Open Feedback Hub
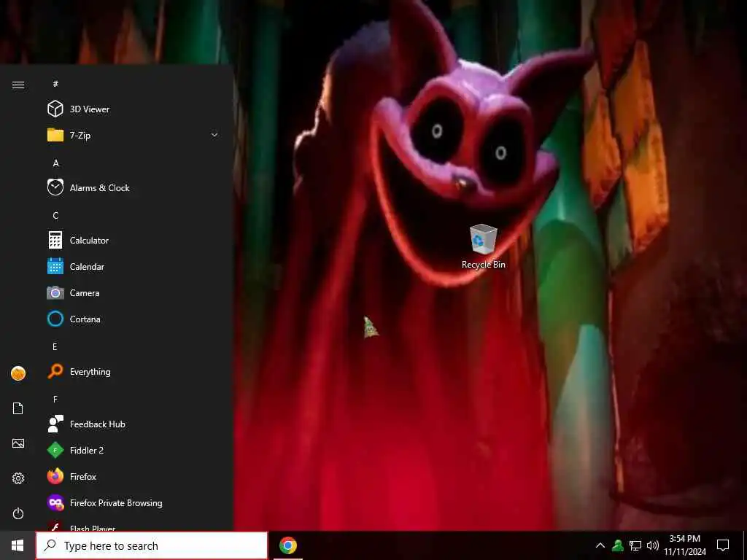Viewport: 747px width, 560px height. (134, 424)
